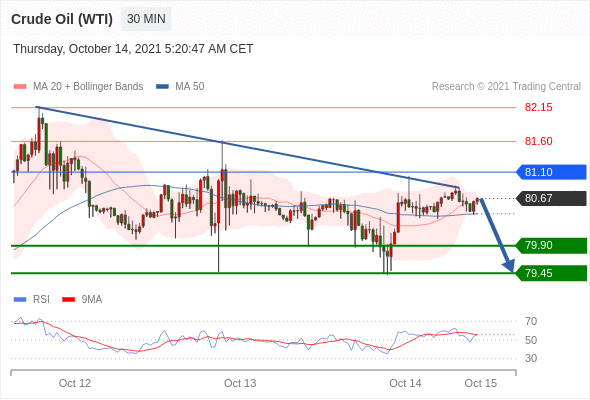Click the 9MA legend label
Screen dimensions: 590x400
[x=92, y=300]
